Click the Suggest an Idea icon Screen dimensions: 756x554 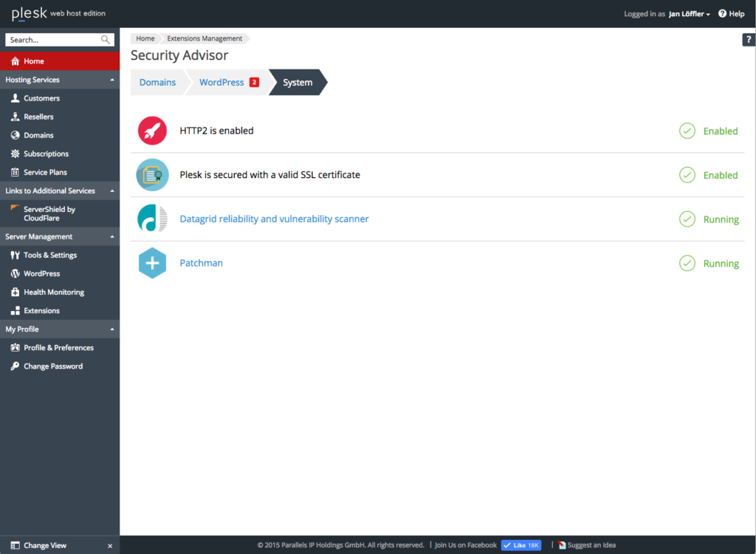pos(562,545)
